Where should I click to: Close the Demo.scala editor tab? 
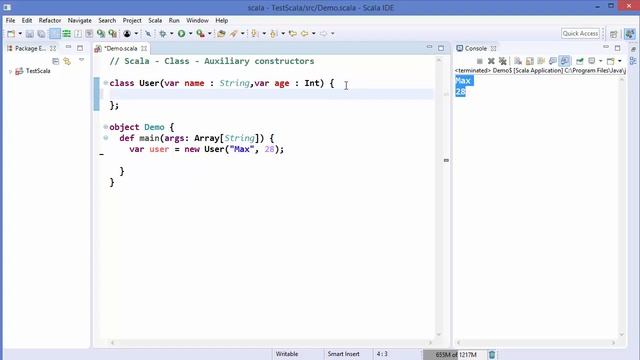pyautogui.click(x=144, y=49)
